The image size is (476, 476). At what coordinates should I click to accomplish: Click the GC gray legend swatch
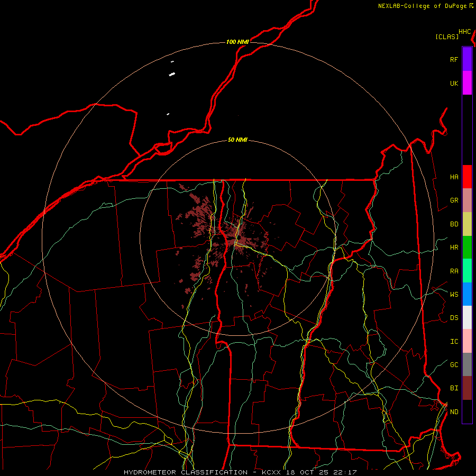point(467,364)
